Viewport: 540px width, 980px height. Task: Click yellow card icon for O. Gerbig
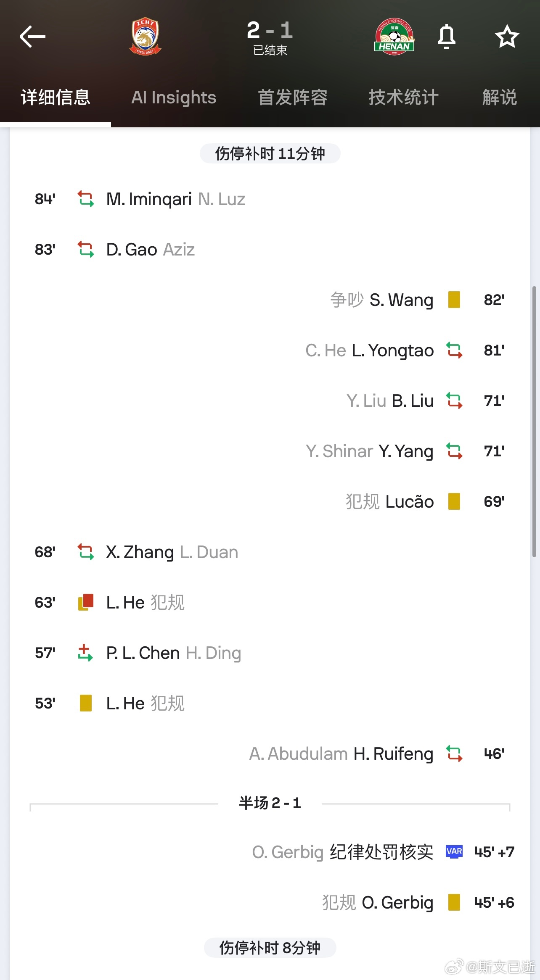[x=454, y=902]
